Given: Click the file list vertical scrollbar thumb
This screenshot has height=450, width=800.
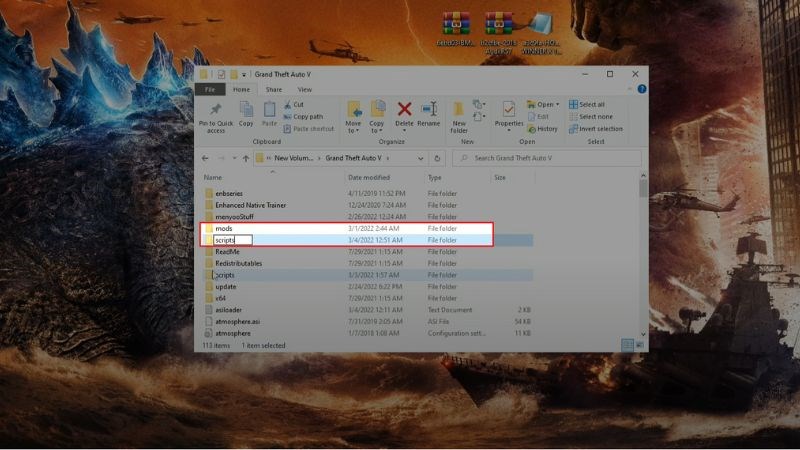Looking at the screenshot, I should 643,188.
